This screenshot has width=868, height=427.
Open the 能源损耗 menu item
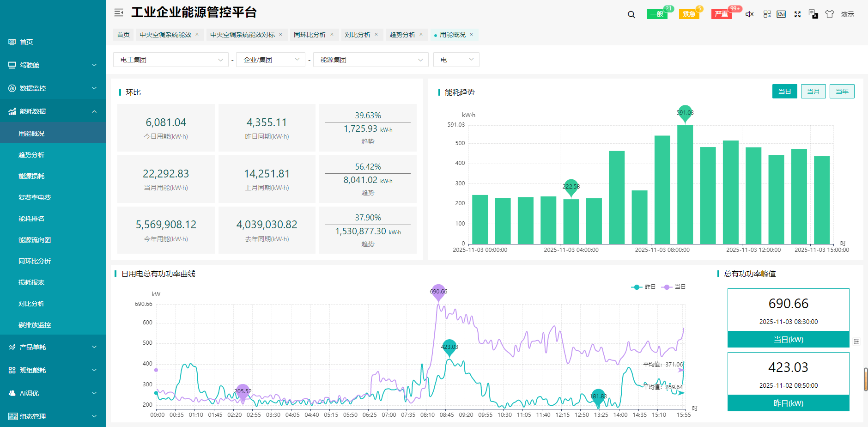[x=53, y=176]
